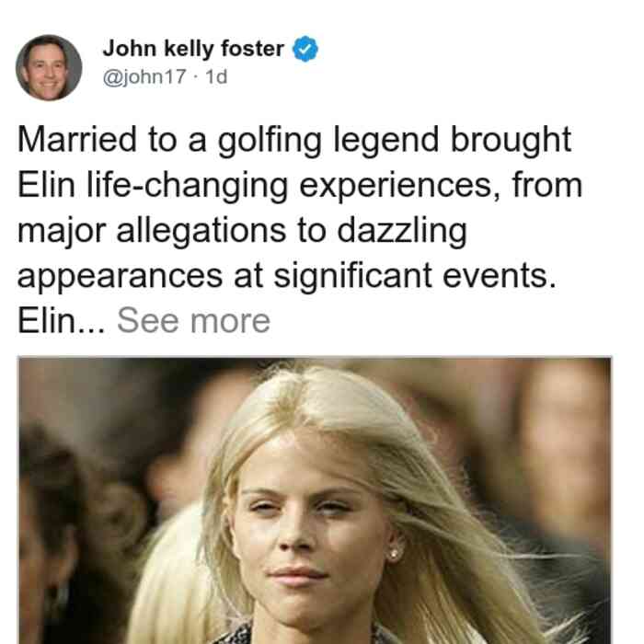The image size is (644, 644).
Task: Expand the post with See more
Action: (193, 320)
